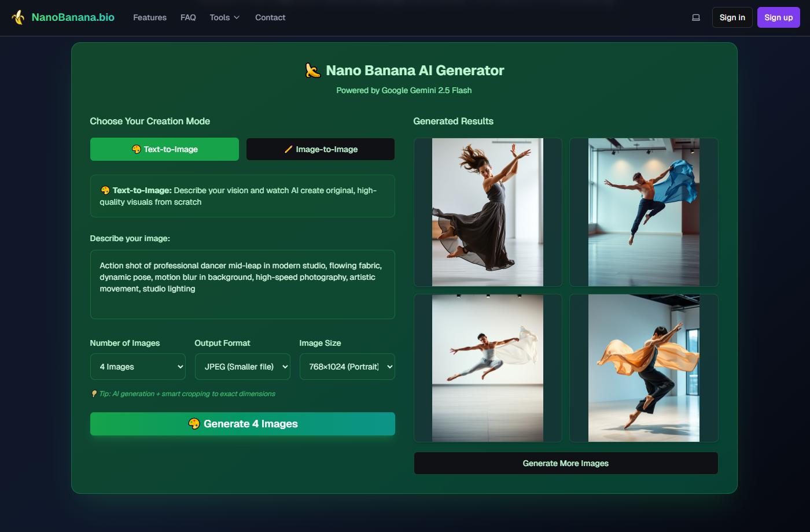
Task: Toggle the theme laptop icon
Action: [x=696, y=17]
